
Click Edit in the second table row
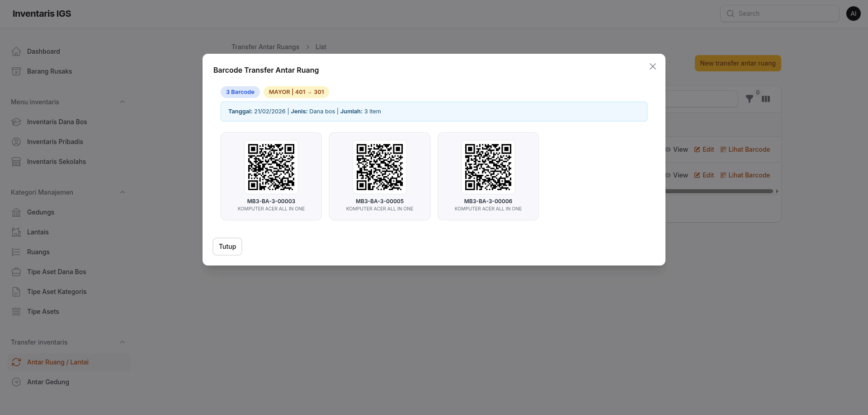pyautogui.click(x=704, y=175)
